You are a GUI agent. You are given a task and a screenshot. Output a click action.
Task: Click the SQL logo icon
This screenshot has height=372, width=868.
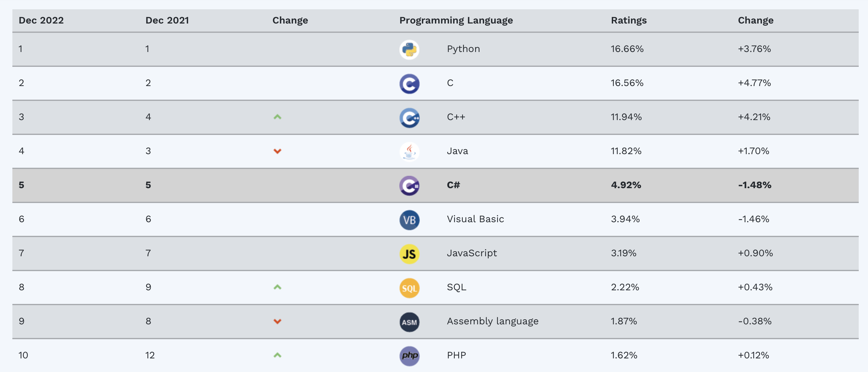coord(409,288)
